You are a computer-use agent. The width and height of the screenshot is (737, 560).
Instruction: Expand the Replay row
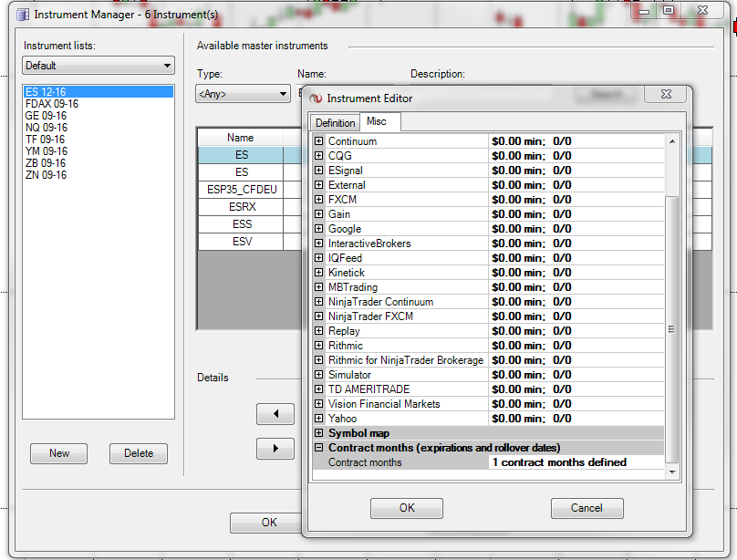[318, 330]
